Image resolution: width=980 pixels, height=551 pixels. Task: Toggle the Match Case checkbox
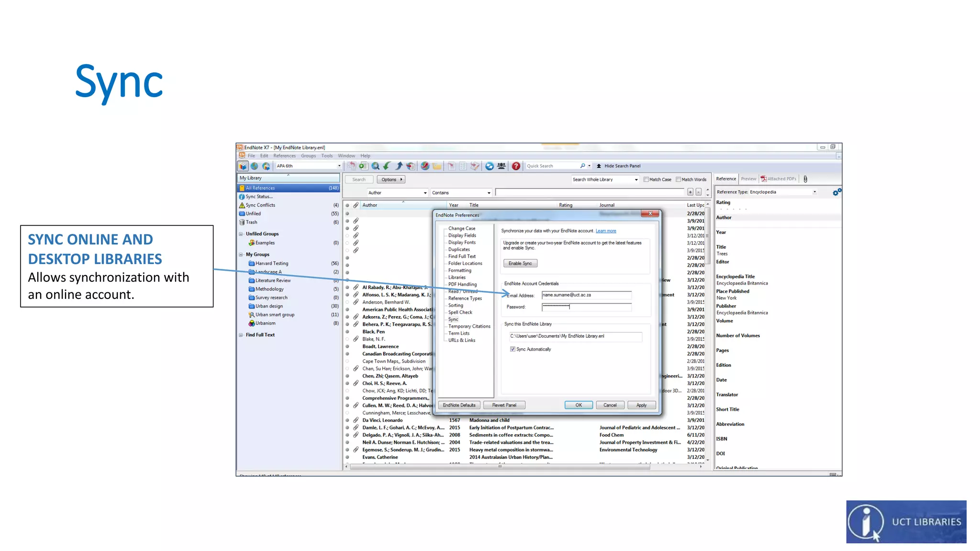646,179
